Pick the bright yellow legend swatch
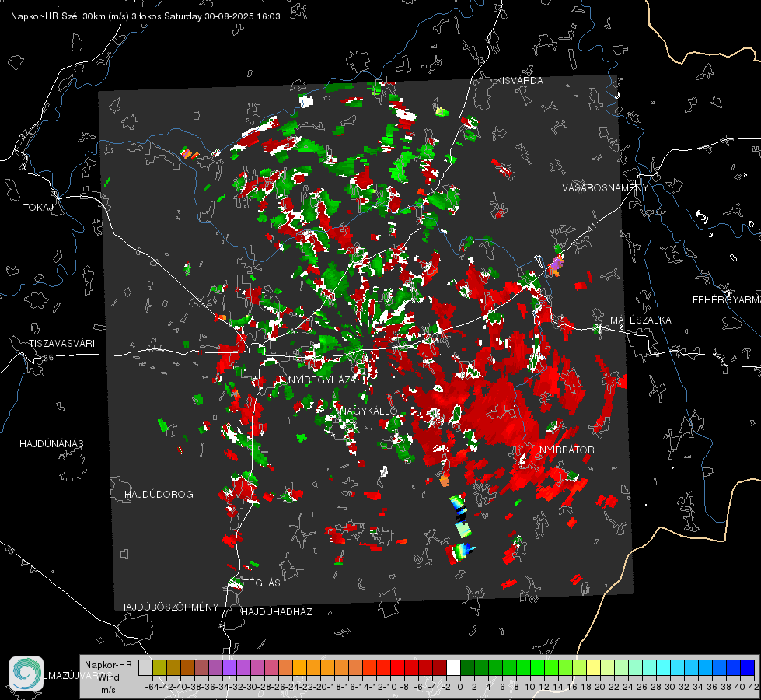The width and height of the screenshot is (761, 700). [x=593, y=668]
